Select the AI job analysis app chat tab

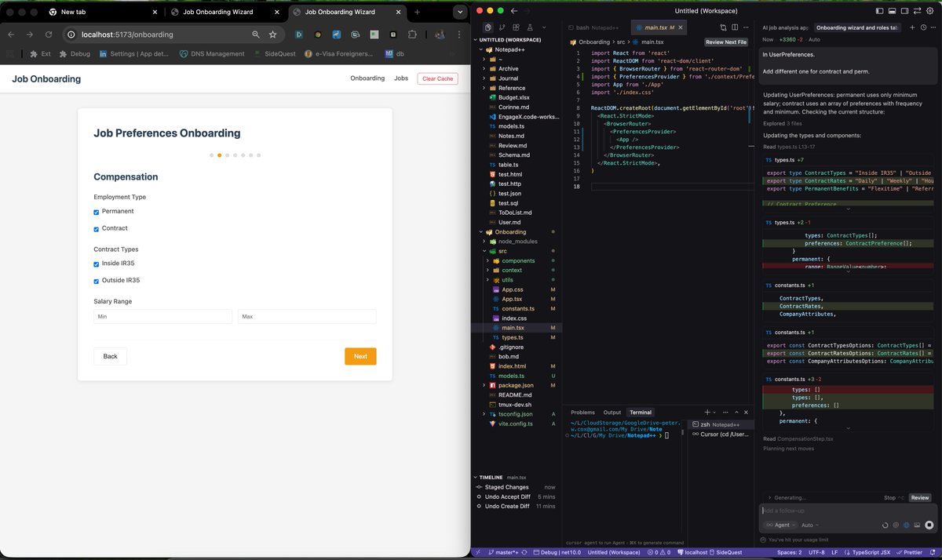coord(785,27)
